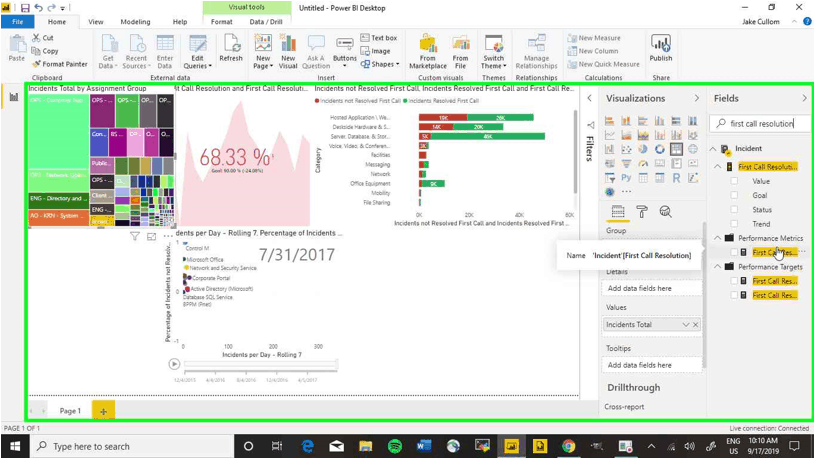Image resolution: width=816 pixels, height=459 pixels.
Task: Select the Funnel visual
Action: pyautogui.click(x=626, y=163)
